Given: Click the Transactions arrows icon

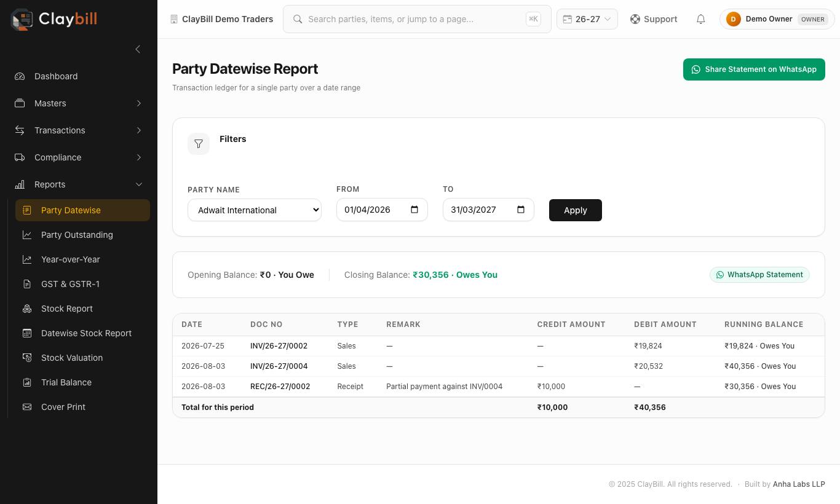Looking at the screenshot, I should point(20,130).
